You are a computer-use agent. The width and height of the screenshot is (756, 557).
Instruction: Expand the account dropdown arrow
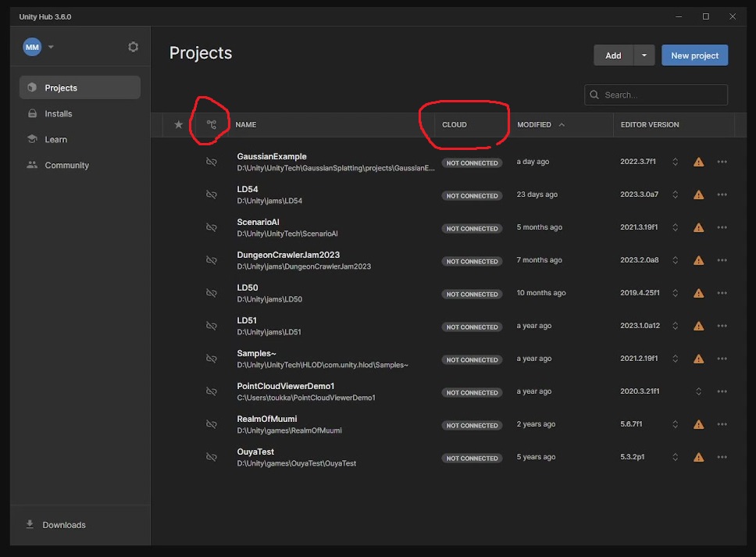tap(51, 47)
